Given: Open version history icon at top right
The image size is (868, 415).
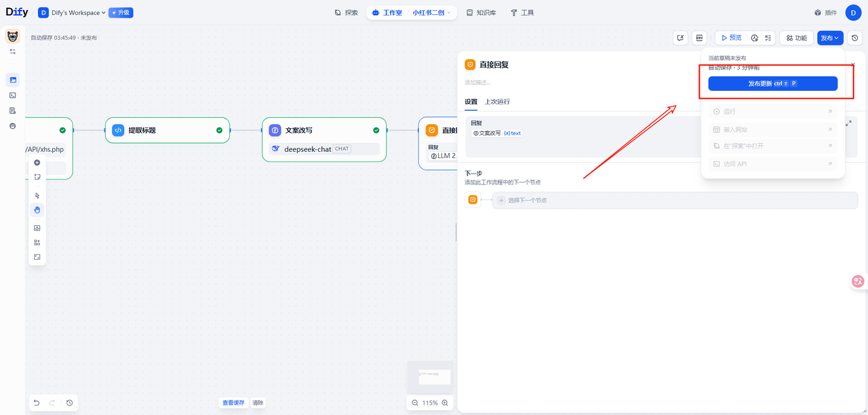Looking at the screenshot, I should tap(855, 38).
